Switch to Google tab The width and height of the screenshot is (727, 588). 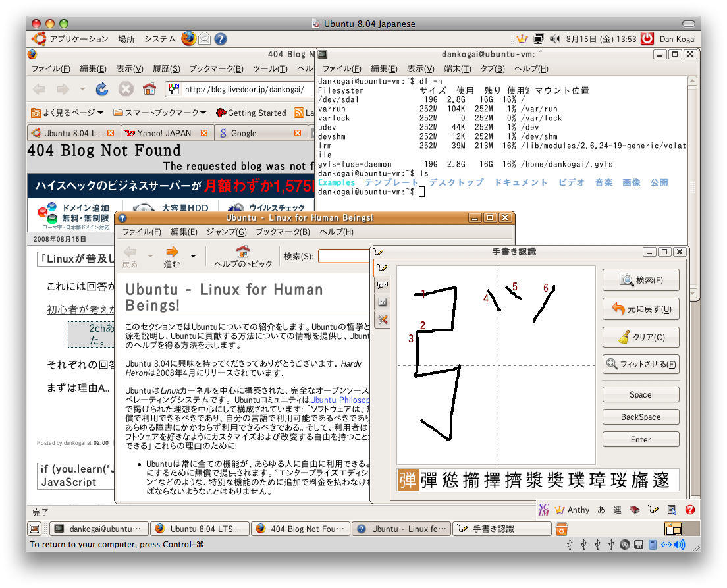click(260, 133)
